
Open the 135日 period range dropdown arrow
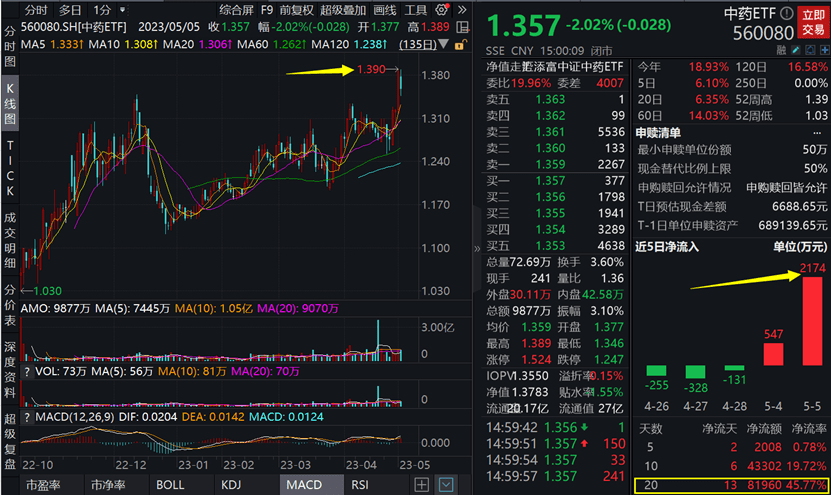(444, 44)
